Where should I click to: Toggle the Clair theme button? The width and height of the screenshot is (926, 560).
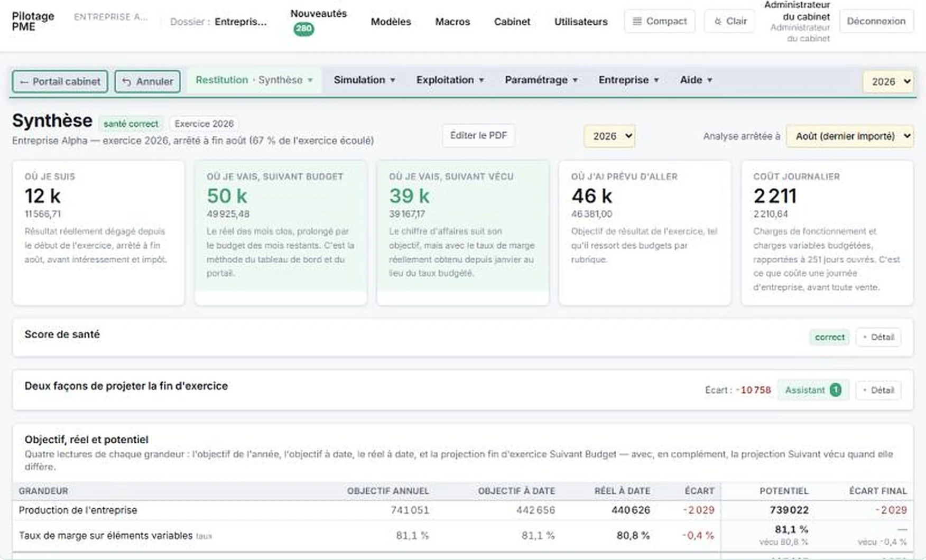tap(729, 21)
